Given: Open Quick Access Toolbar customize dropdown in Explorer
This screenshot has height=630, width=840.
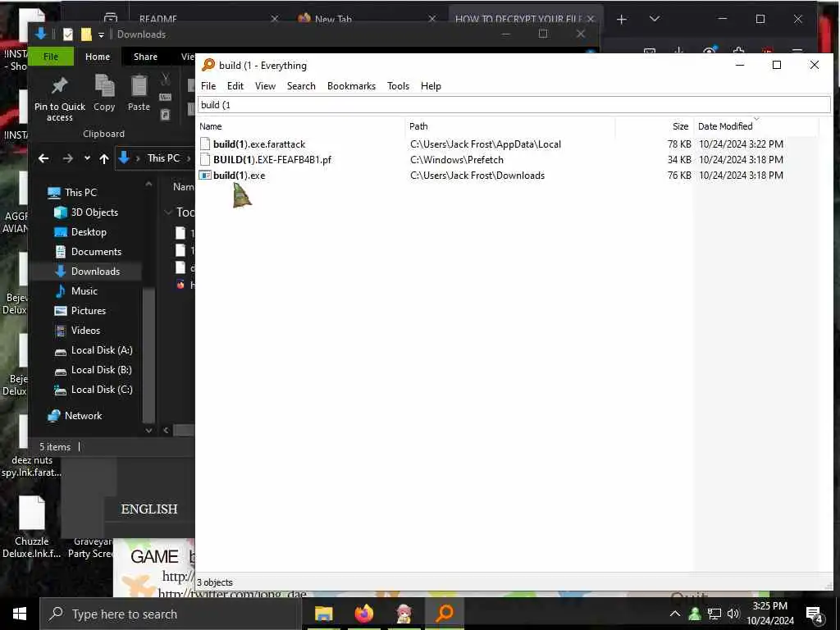Looking at the screenshot, I should point(101,34).
